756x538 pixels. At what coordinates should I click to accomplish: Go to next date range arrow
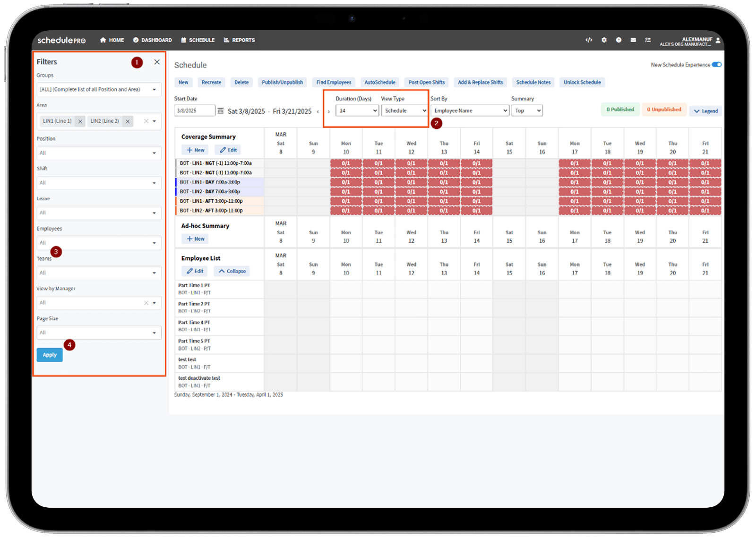(329, 111)
